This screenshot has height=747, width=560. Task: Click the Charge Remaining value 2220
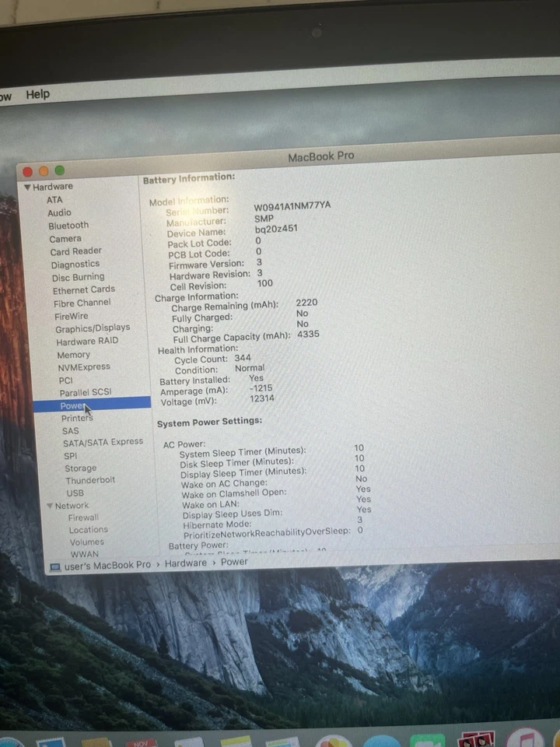(x=306, y=303)
